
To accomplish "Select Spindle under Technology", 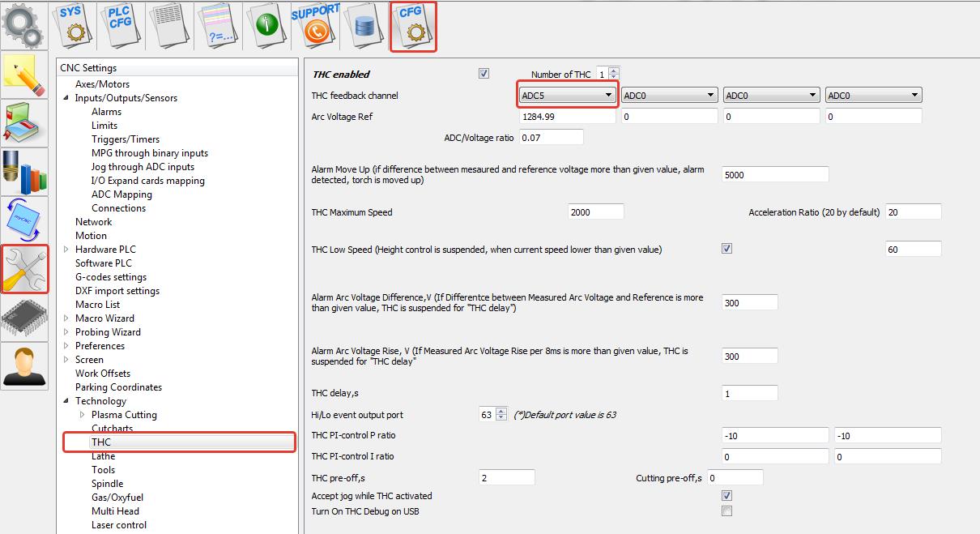I will click(107, 484).
